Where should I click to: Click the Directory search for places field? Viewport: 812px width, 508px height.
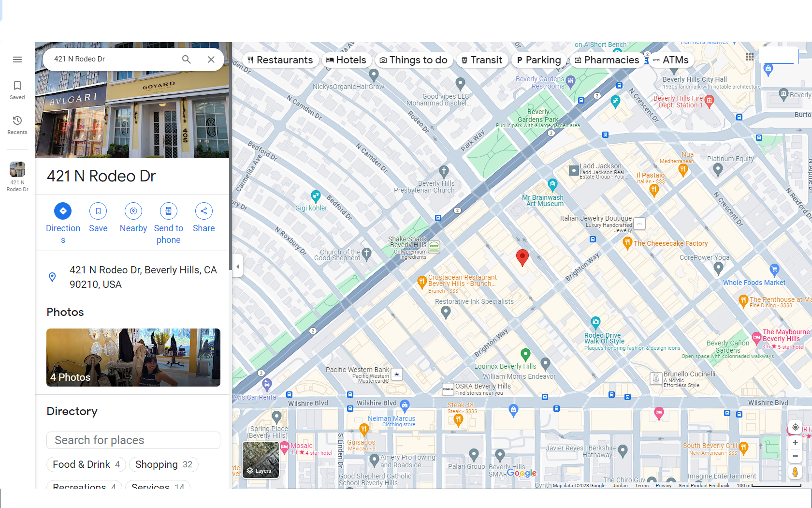(x=133, y=440)
